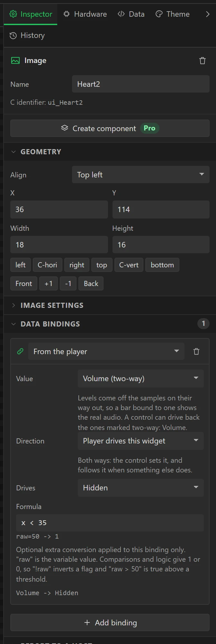Align widget with the right button

pyautogui.click(x=77, y=265)
